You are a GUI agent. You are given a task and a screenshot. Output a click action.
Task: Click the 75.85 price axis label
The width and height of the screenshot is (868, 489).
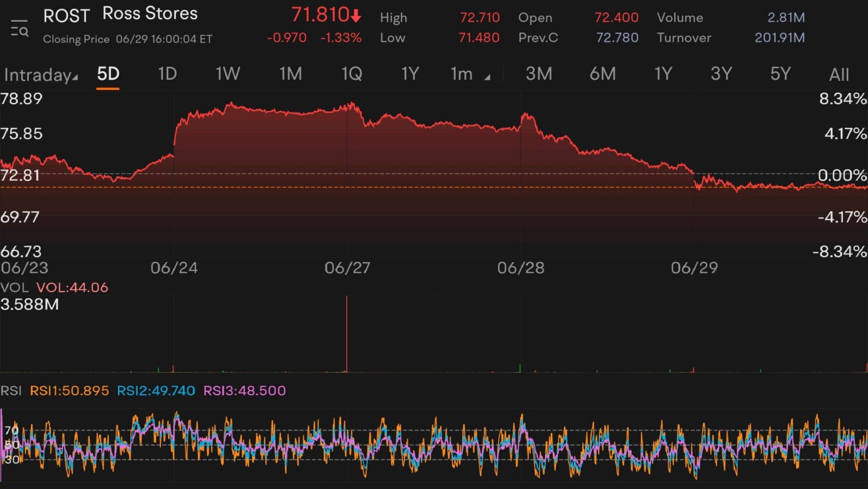21,134
